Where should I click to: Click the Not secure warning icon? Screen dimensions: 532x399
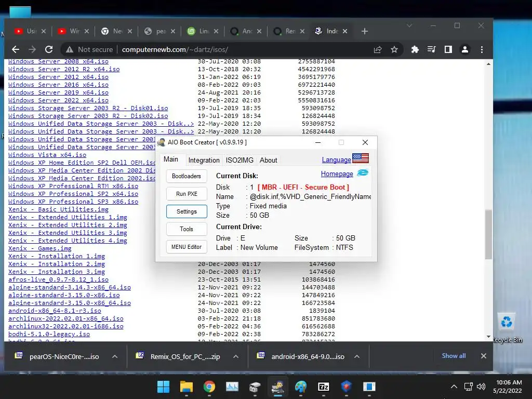(x=70, y=49)
